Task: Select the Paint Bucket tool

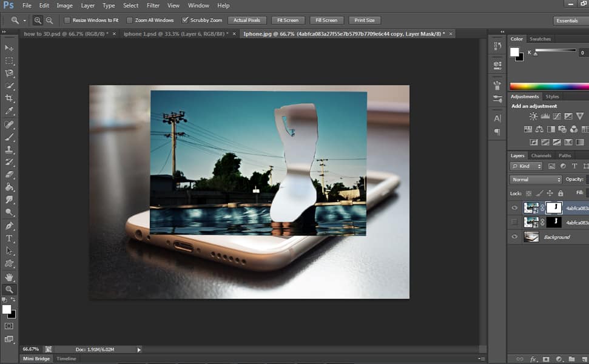Action: (9, 187)
